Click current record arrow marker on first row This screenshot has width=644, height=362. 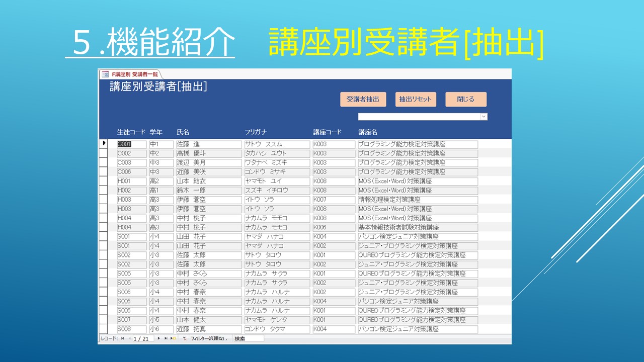pyautogui.click(x=104, y=144)
